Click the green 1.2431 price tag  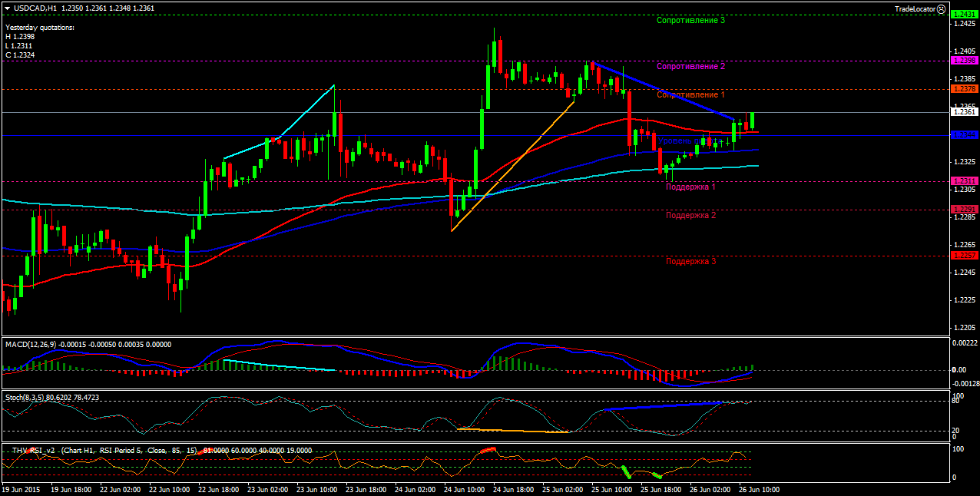point(964,15)
